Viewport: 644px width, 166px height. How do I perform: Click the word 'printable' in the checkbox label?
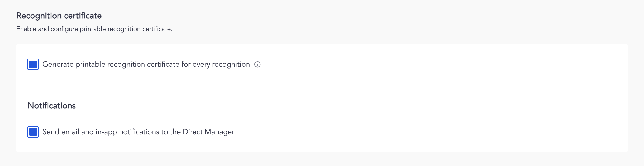click(90, 65)
